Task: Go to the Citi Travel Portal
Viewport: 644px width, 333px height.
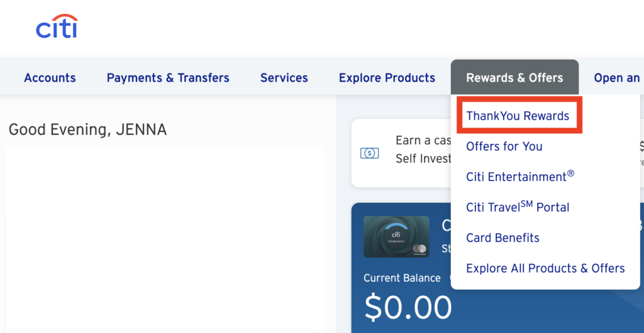Action: (518, 207)
